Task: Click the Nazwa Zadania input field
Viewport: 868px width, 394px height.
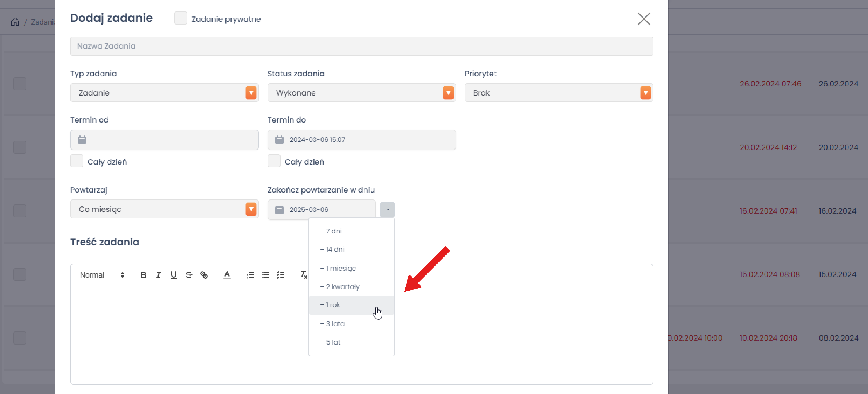Action: click(361, 47)
